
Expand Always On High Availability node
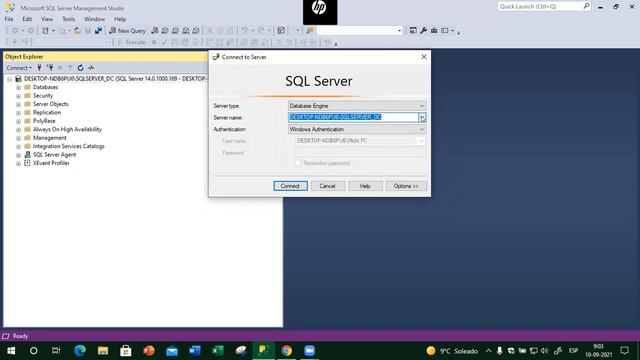click(x=18, y=129)
